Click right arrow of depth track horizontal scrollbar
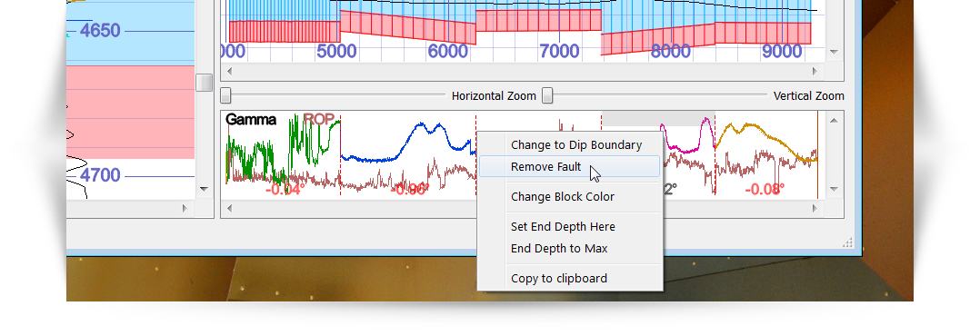The height and width of the screenshot is (336, 980). pos(185,208)
